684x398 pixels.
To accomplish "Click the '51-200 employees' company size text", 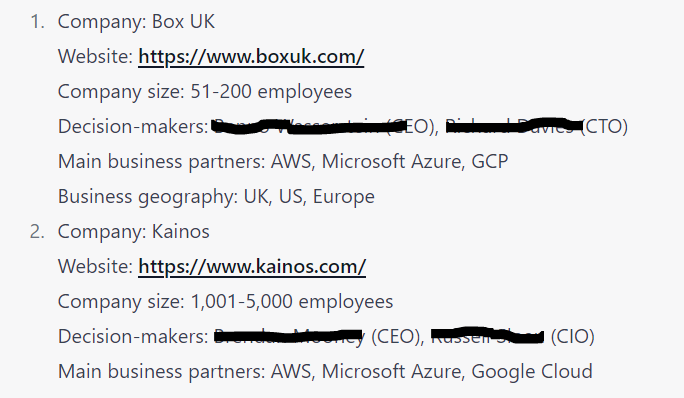I will point(271,92).
